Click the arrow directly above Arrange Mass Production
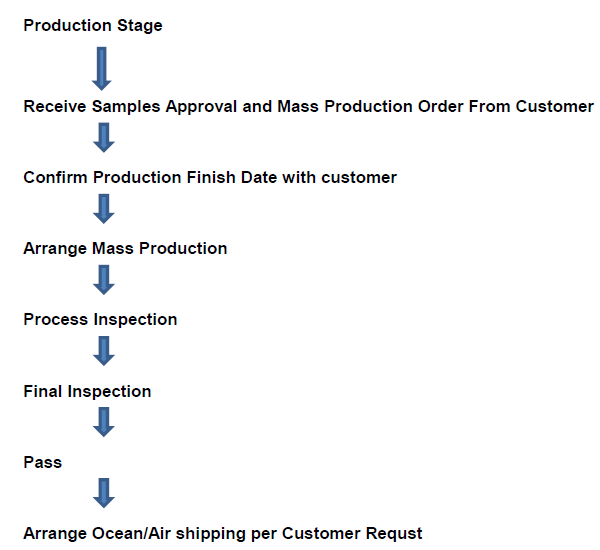600x550 pixels. pos(103,208)
